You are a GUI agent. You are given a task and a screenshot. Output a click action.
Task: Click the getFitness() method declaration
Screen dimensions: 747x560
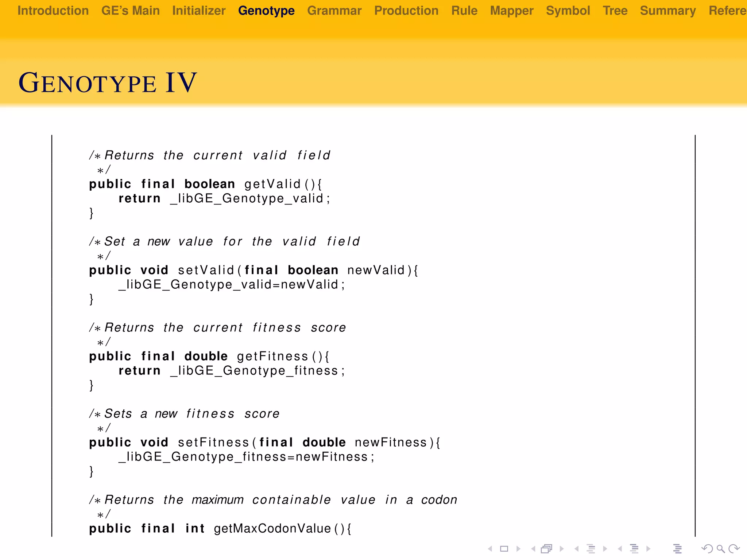209,356
